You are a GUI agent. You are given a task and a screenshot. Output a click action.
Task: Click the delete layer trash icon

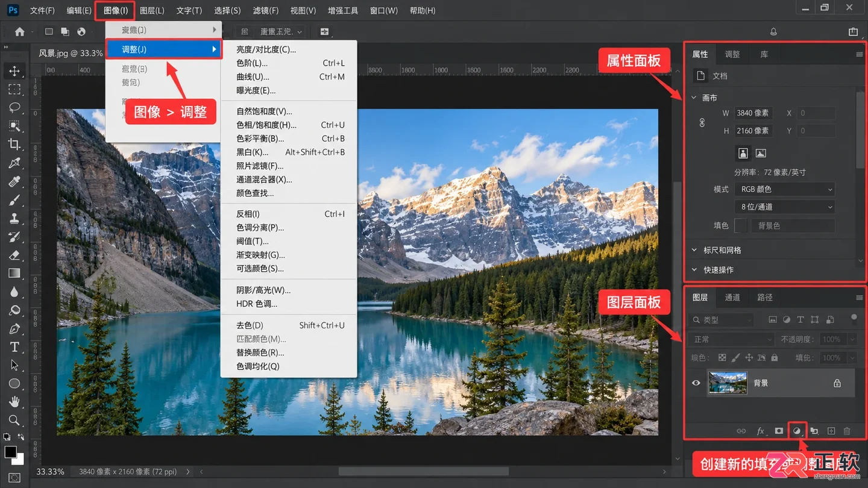point(847,431)
